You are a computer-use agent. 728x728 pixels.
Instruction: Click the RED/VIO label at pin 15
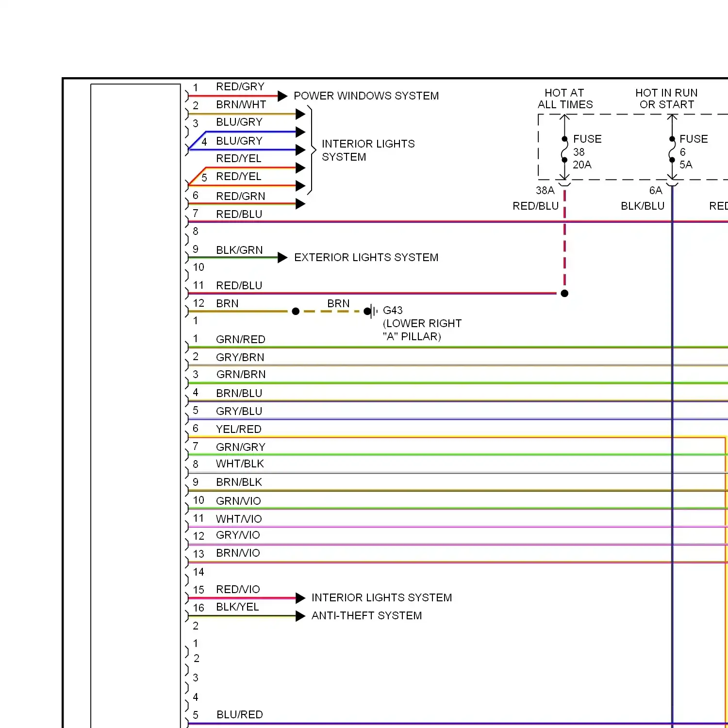click(x=238, y=589)
